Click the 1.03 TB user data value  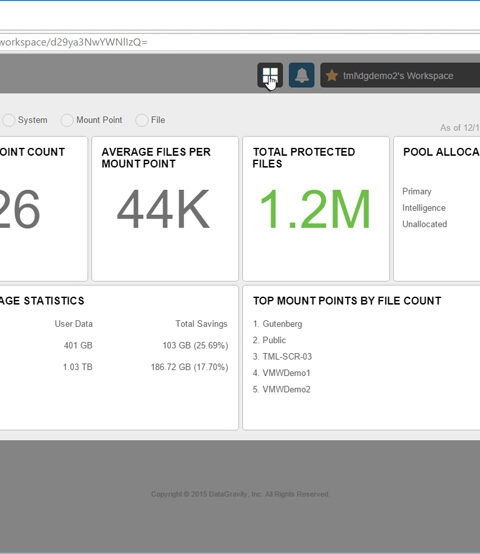[x=78, y=367]
